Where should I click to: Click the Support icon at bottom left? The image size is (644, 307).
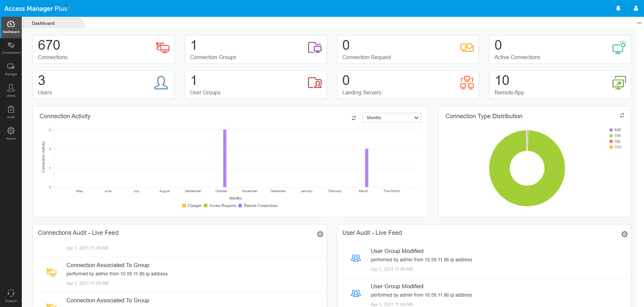tap(11, 295)
